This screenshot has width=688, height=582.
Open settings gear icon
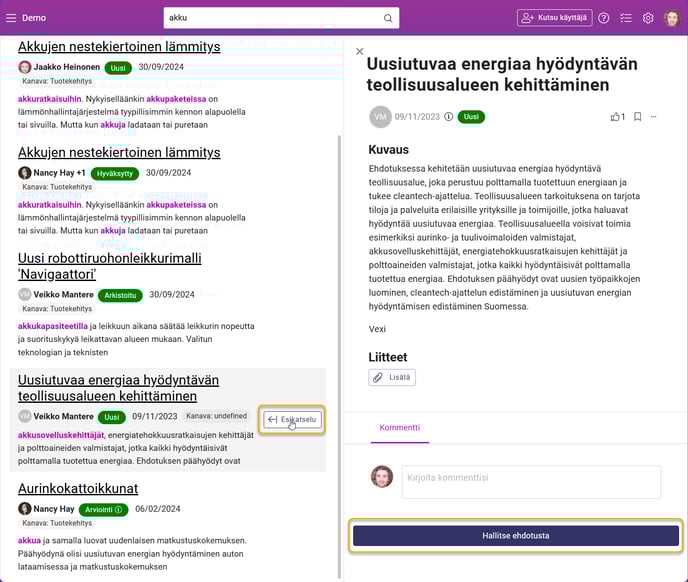point(648,18)
